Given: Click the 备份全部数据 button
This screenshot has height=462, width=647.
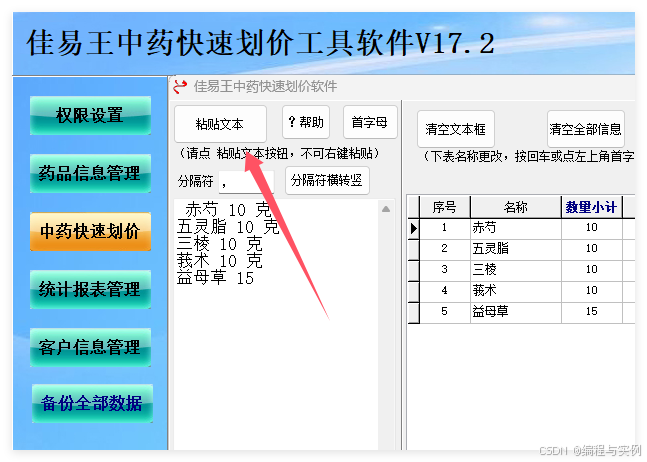Looking at the screenshot, I should (92, 403).
